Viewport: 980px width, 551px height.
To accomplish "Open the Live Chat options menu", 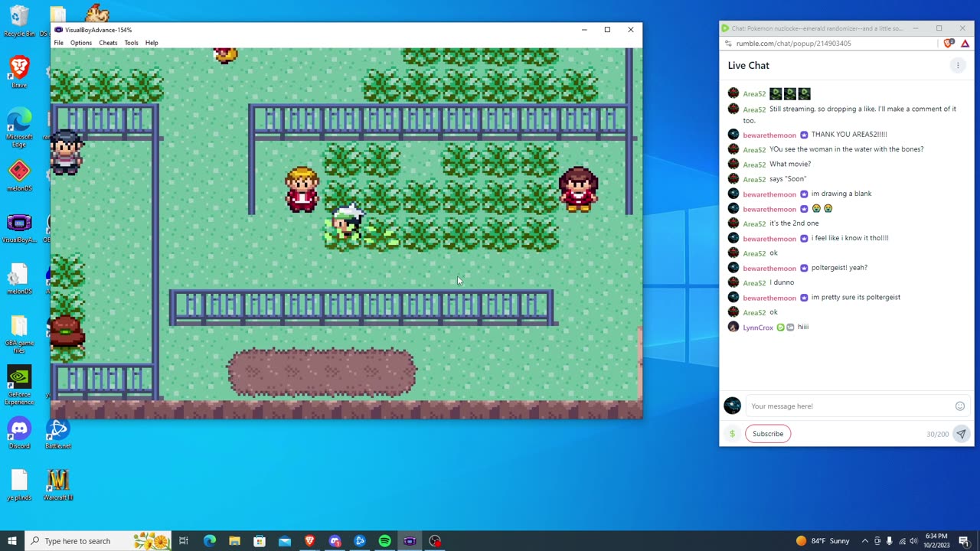I will pyautogui.click(x=958, y=66).
